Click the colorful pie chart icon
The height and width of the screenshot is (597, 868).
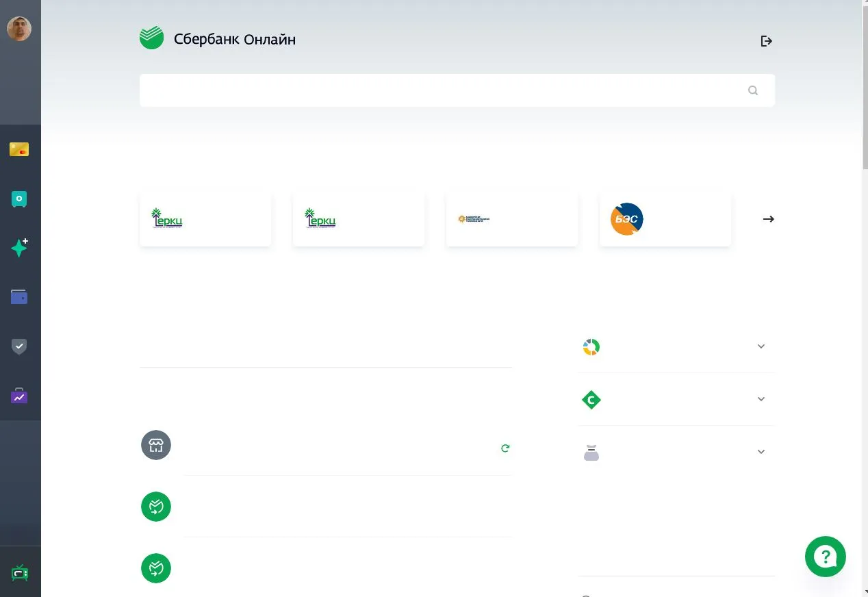click(591, 347)
